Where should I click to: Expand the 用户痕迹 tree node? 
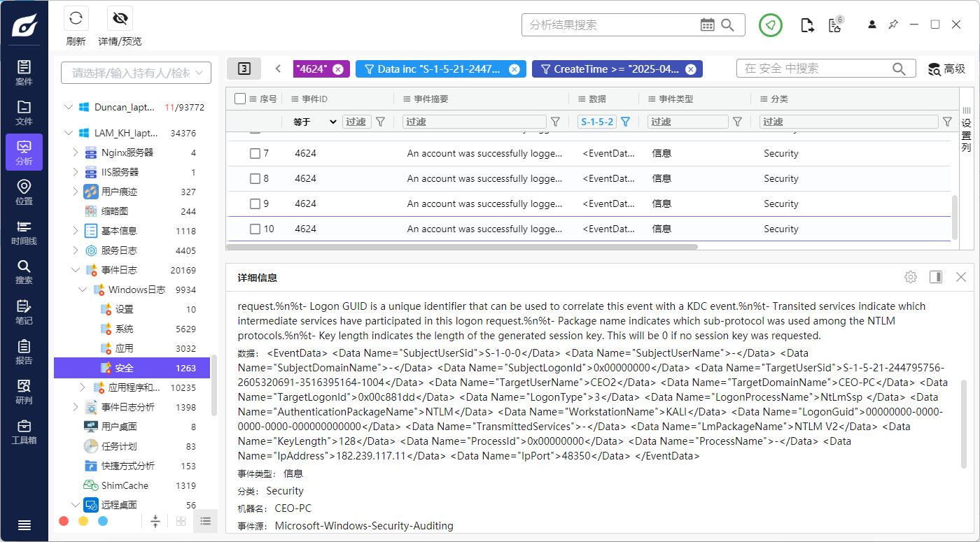coord(76,192)
